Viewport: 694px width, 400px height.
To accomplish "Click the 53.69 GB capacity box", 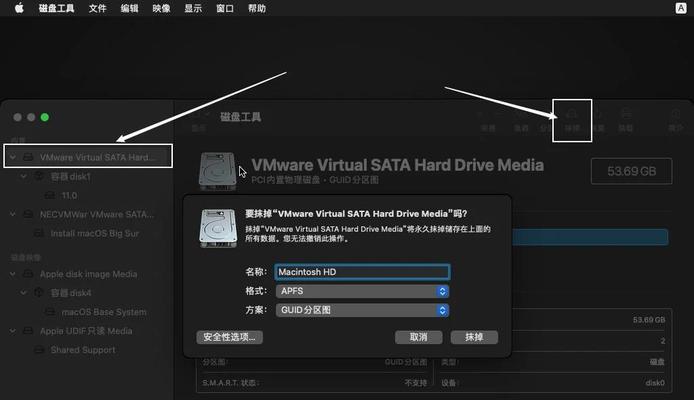I will tap(632, 171).
